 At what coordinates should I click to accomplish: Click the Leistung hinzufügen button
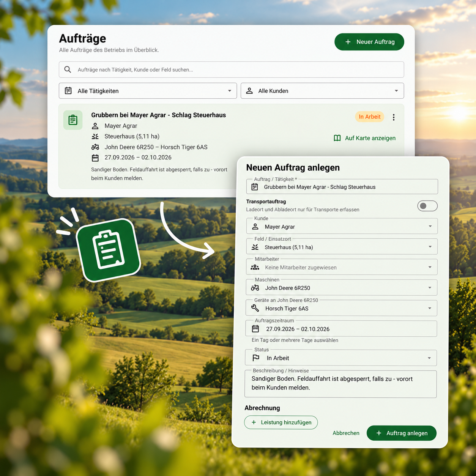point(281,422)
